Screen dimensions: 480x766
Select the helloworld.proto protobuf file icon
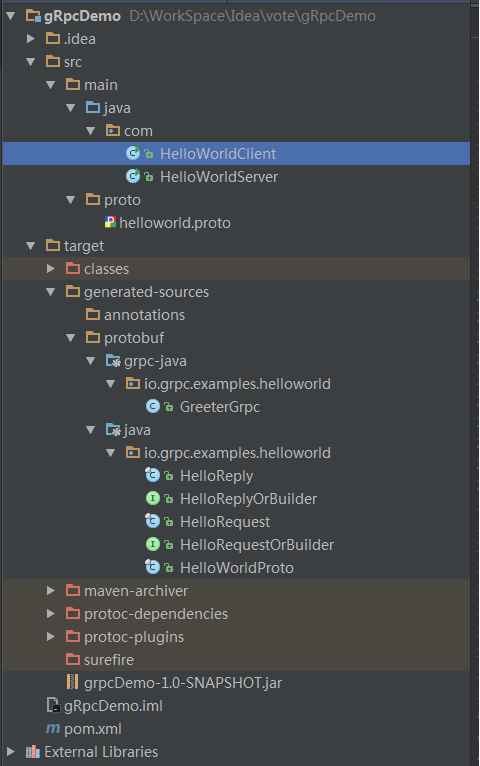pos(110,222)
